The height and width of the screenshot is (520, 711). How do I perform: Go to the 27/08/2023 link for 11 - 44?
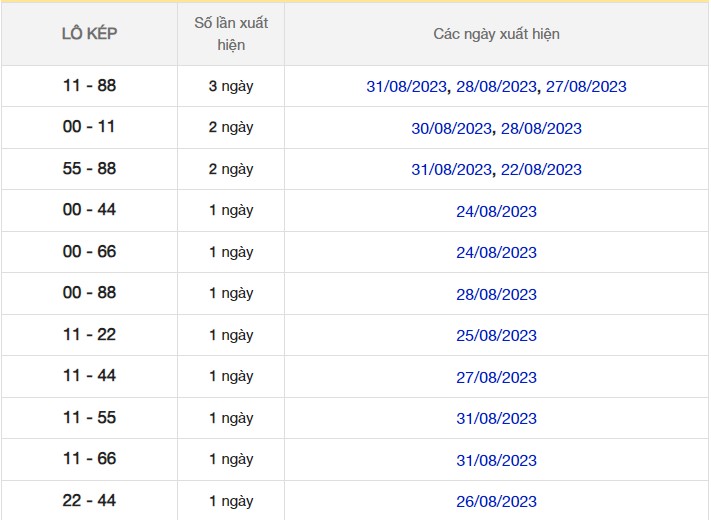coord(496,378)
